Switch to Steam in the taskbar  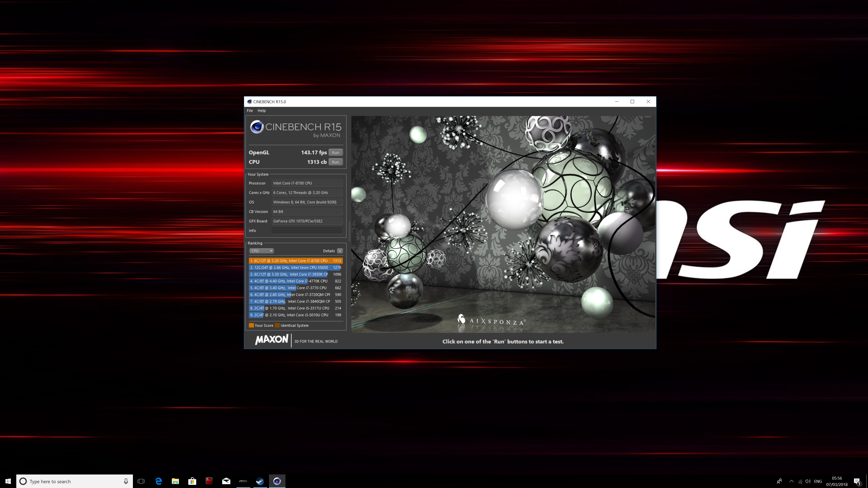click(x=260, y=481)
